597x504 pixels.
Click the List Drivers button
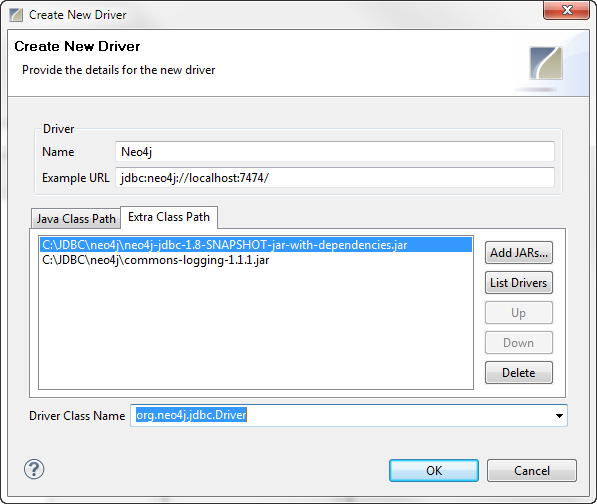519,283
